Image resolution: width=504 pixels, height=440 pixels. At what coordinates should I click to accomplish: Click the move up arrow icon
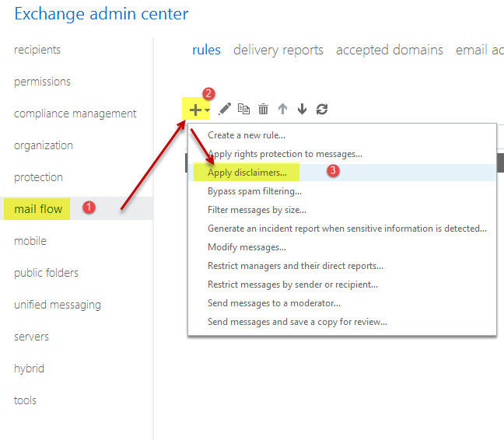click(x=282, y=109)
